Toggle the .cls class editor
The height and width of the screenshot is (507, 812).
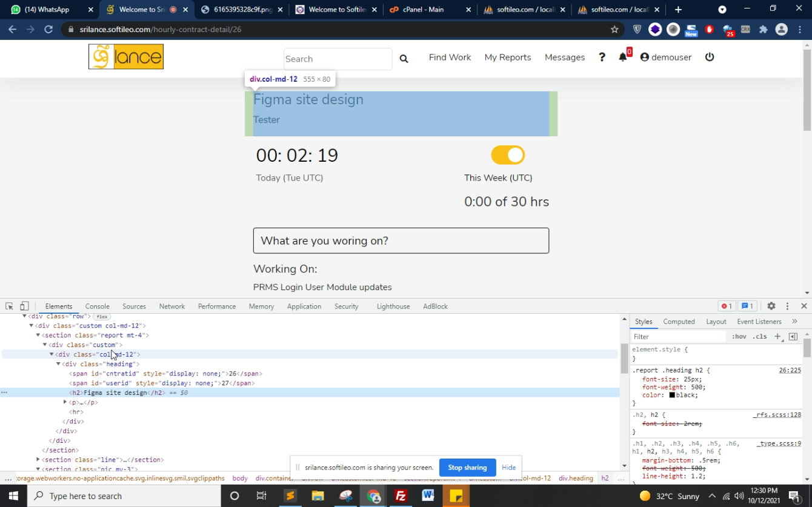click(x=760, y=337)
